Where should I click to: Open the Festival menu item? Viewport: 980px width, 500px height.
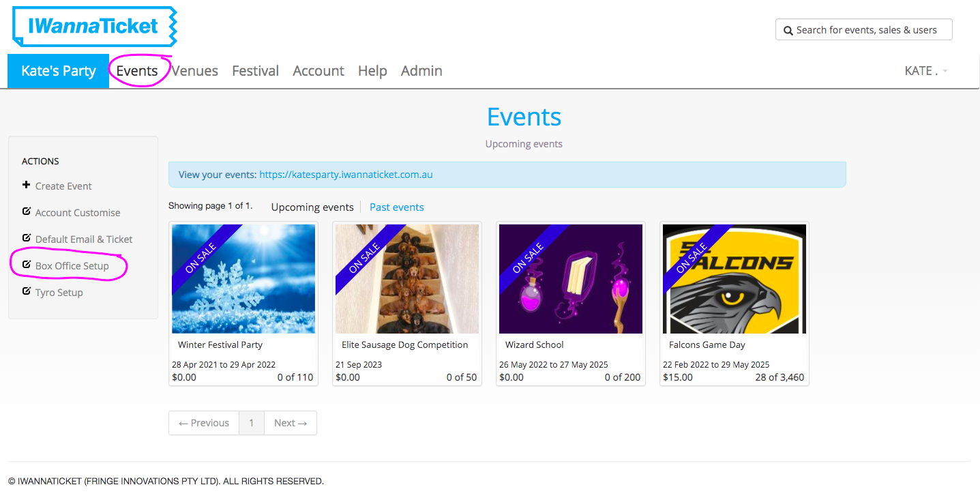[256, 71]
